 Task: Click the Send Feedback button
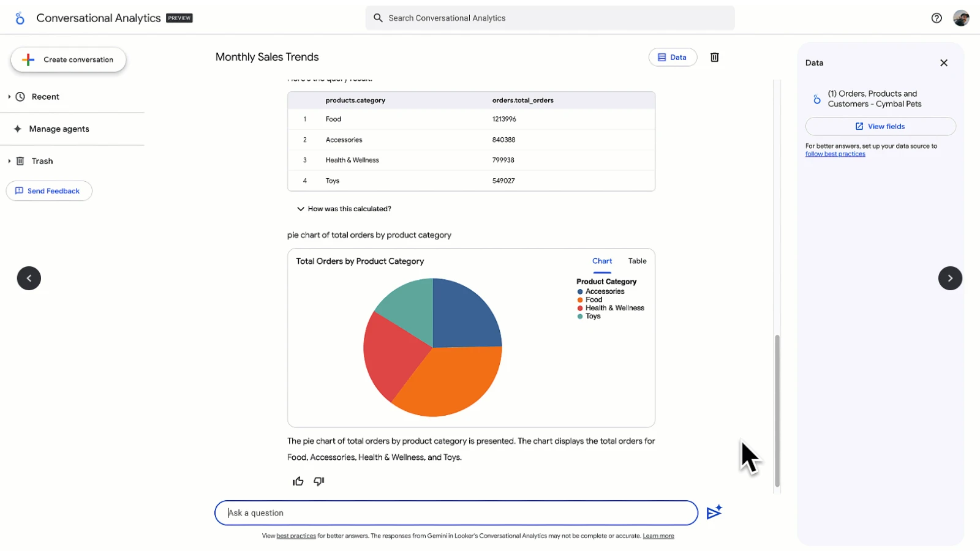coord(49,191)
